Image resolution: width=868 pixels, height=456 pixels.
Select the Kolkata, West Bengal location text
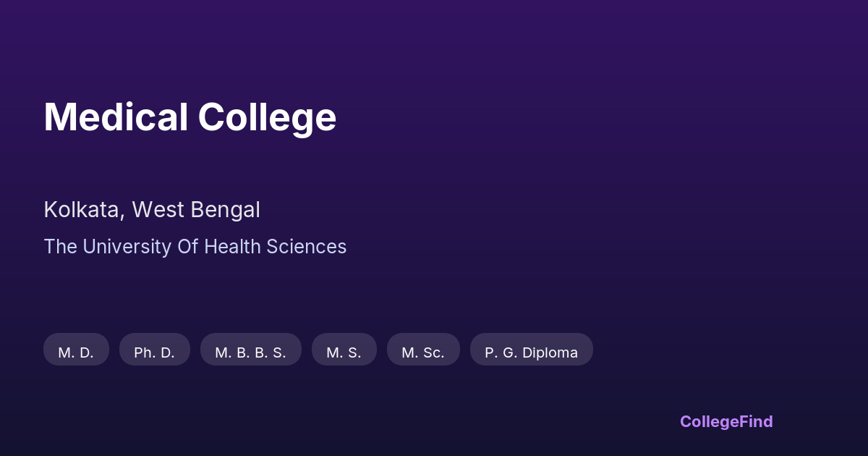[x=152, y=210]
